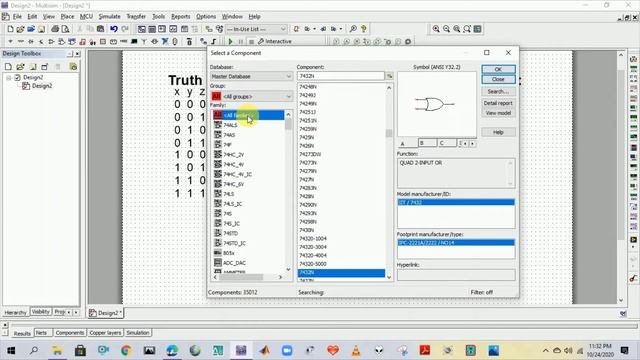This screenshot has width=640, height=360.
Task: Click the Pause simulation button
Action: coord(241,42)
